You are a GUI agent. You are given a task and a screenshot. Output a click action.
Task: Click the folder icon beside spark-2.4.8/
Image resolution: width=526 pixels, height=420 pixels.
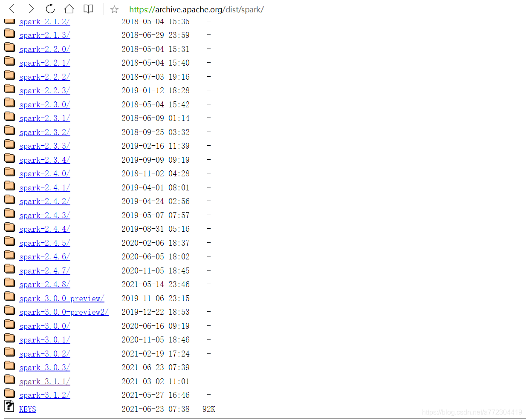(x=9, y=282)
